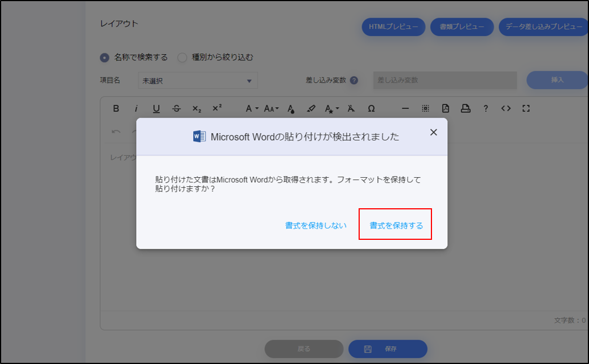The height and width of the screenshot is (364, 589).
Task: Focus the 差し込み変数 input field
Action: click(x=445, y=80)
